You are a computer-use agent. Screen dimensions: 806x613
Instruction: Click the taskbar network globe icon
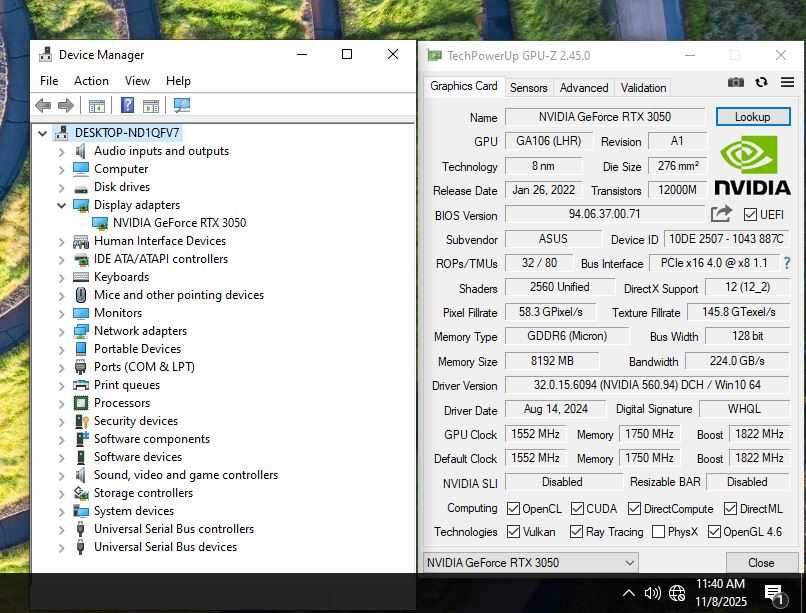coord(677,593)
